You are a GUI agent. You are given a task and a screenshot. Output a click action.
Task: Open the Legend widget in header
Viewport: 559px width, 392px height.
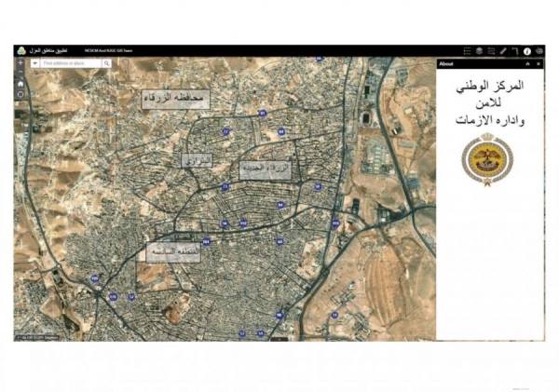click(x=467, y=51)
